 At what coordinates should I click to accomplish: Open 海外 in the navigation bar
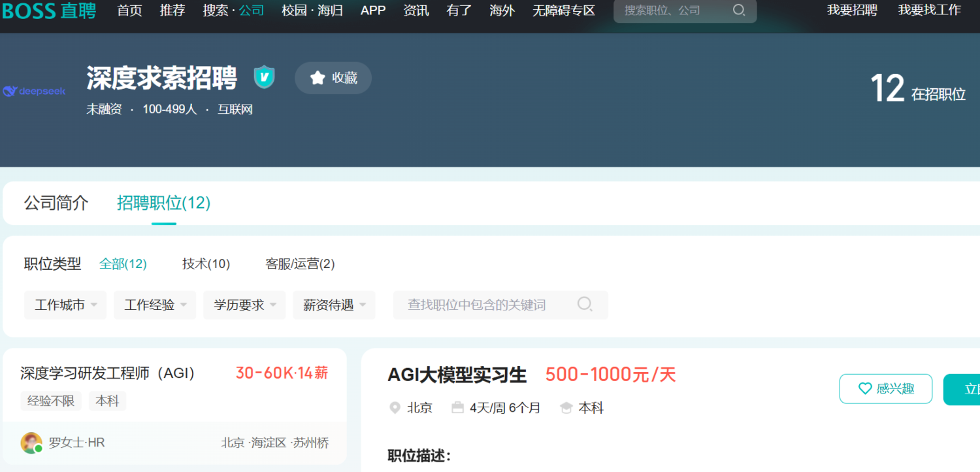[502, 10]
